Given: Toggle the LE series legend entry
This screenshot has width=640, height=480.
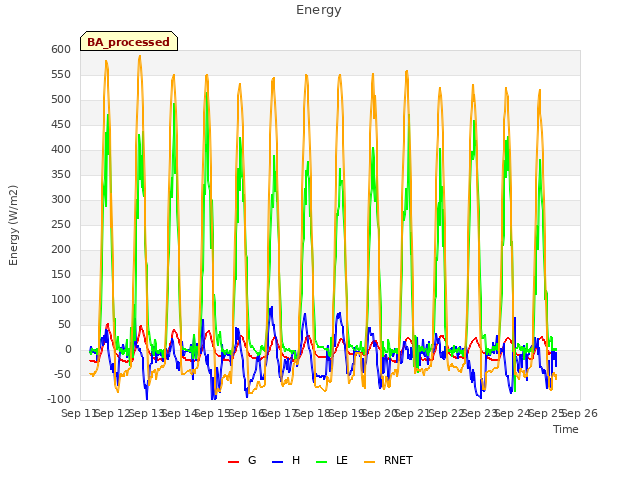Looking at the screenshot, I should tap(332, 460).
